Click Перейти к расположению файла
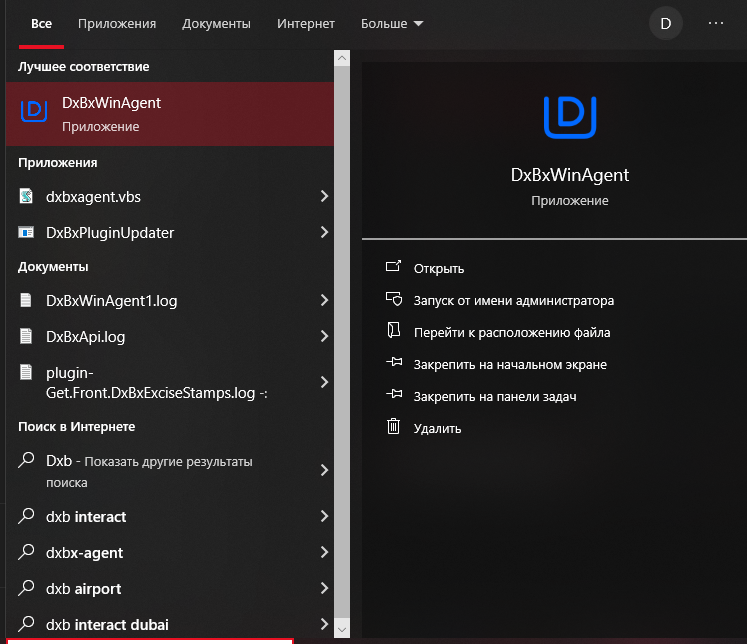747x644 pixels. tap(512, 332)
